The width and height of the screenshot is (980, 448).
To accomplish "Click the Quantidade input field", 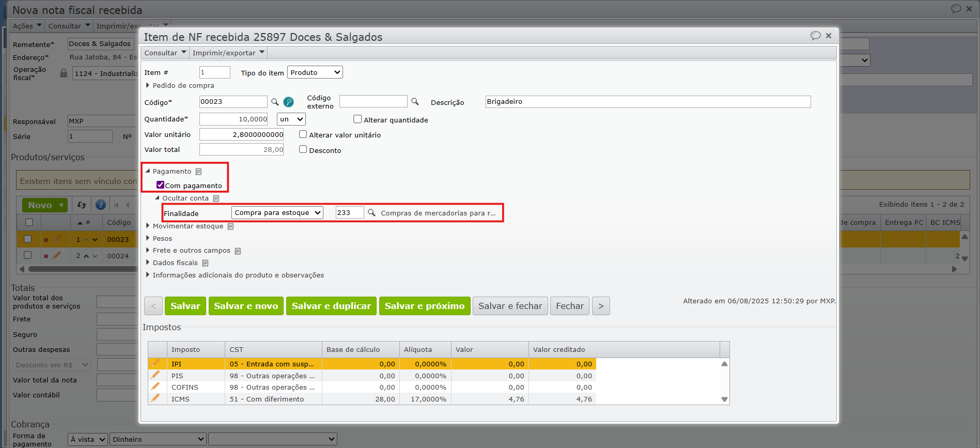I will click(x=234, y=119).
